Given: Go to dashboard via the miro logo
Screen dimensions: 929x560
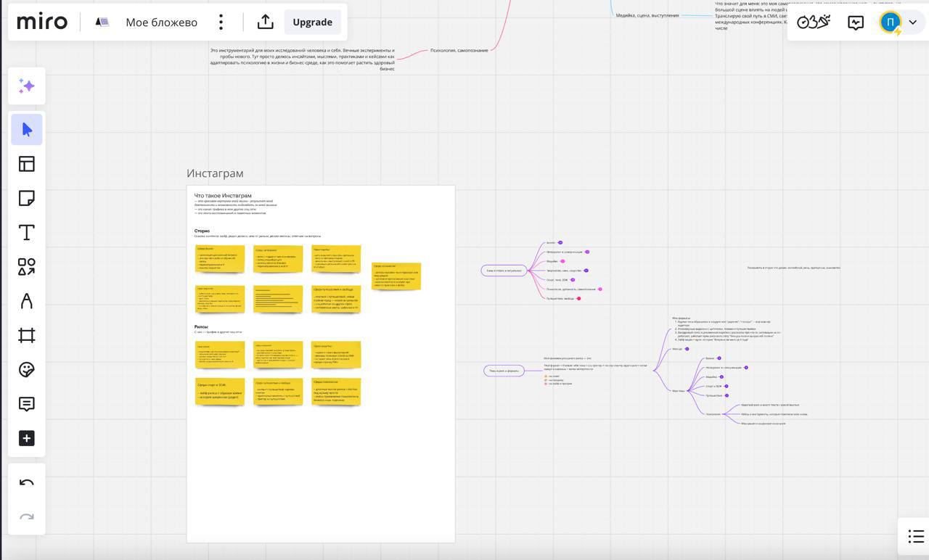Looking at the screenshot, I should 42,22.
